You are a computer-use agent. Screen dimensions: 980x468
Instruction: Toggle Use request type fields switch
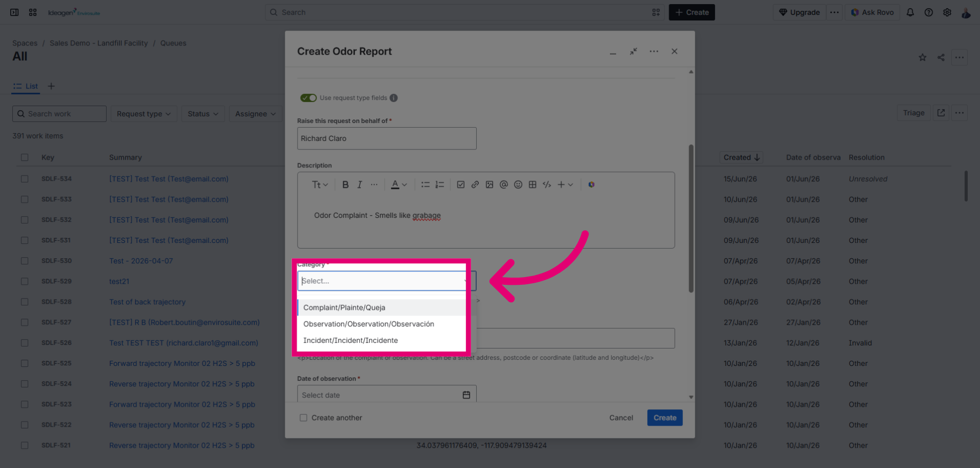point(308,98)
